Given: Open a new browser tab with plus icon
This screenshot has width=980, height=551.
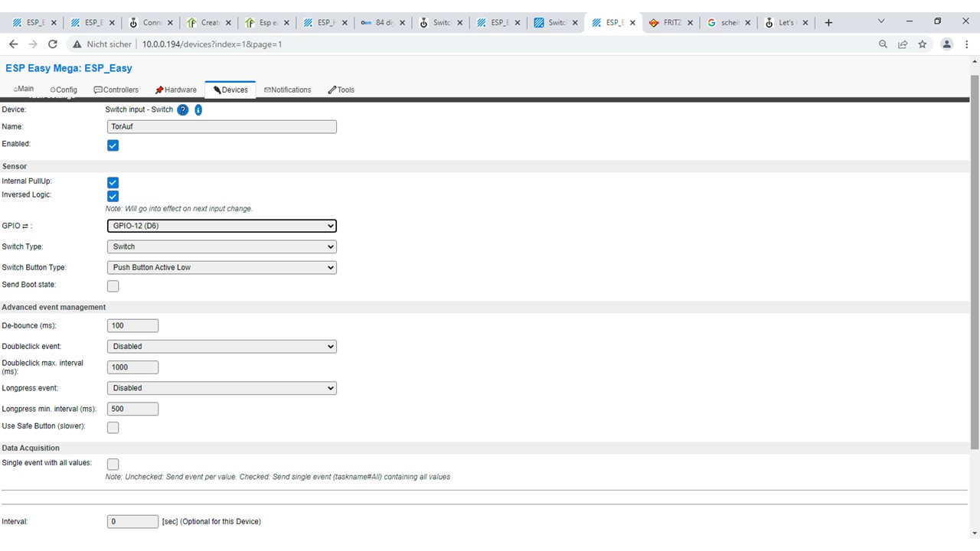Looking at the screenshot, I should (x=828, y=23).
